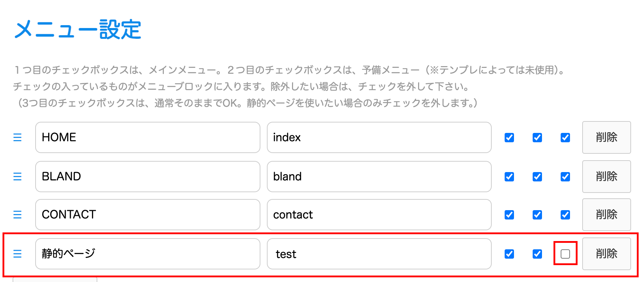This screenshot has height=282, width=644.
Task: Check the third checkbox in 静的ページ row
Action: click(565, 254)
